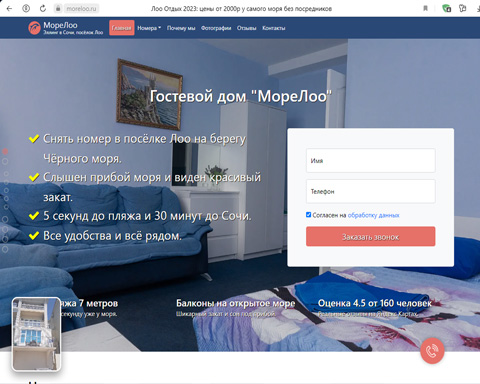Bookmark the page with the bookmark icon
This screenshot has height=384, width=480.
pos(425,8)
